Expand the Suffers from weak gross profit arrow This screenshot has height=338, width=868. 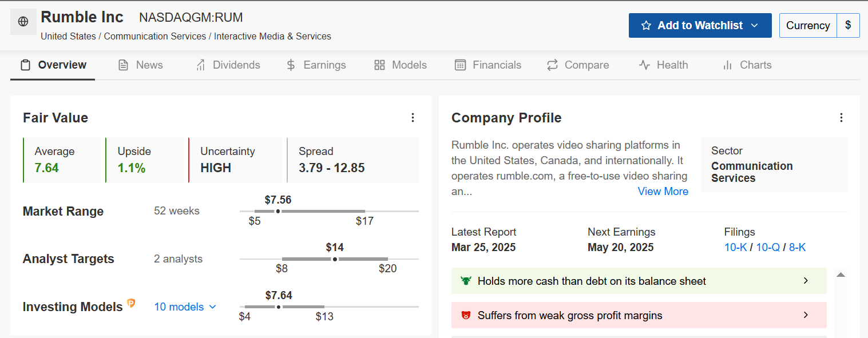coord(806,315)
